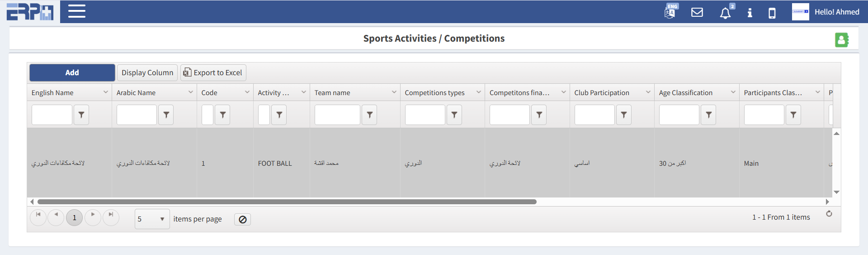
Task: Clear filters with the cancel circle button
Action: coord(242,220)
